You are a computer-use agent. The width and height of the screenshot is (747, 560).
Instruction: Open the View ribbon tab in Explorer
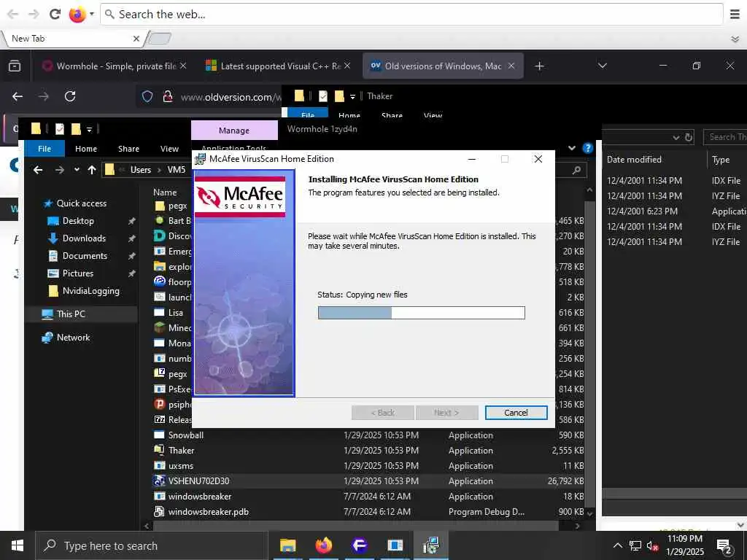[169, 149]
